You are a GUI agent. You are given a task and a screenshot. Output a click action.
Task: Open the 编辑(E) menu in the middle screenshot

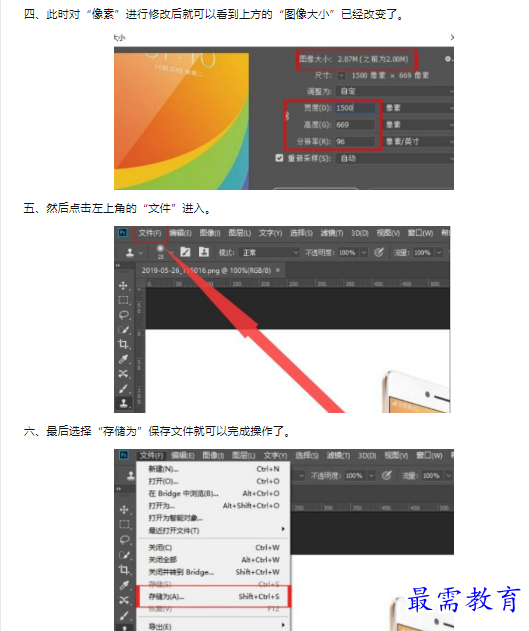click(180, 233)
